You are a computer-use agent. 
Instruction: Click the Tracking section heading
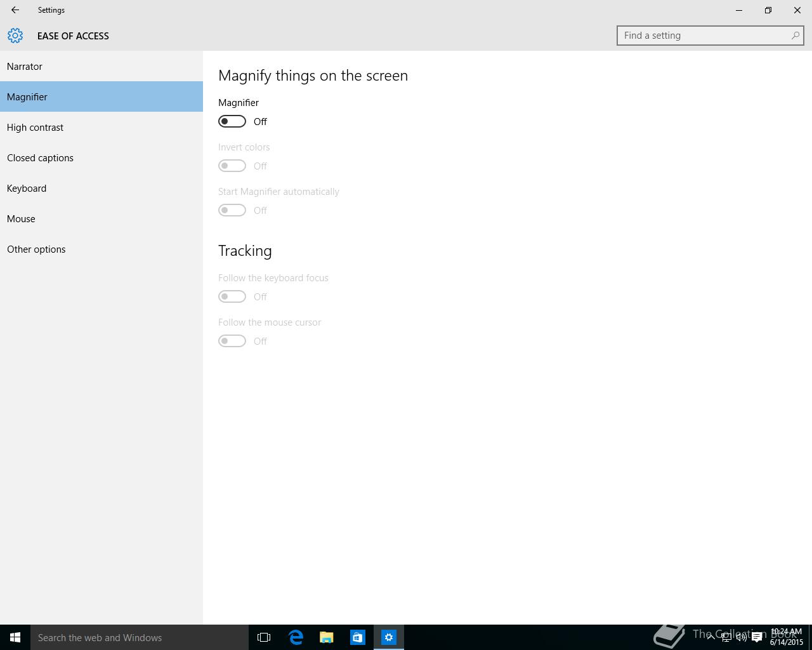coord(245,251)
